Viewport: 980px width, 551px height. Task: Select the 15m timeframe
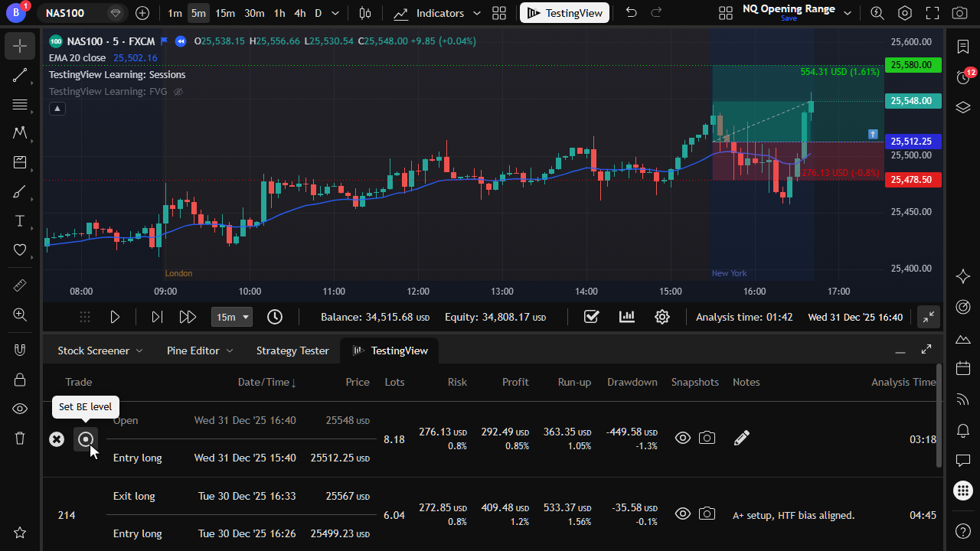click(225, 13)
